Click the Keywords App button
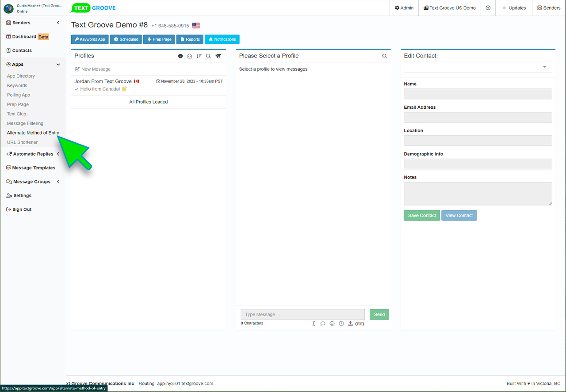This screenshot has width=566, height=392. (90, 39)
